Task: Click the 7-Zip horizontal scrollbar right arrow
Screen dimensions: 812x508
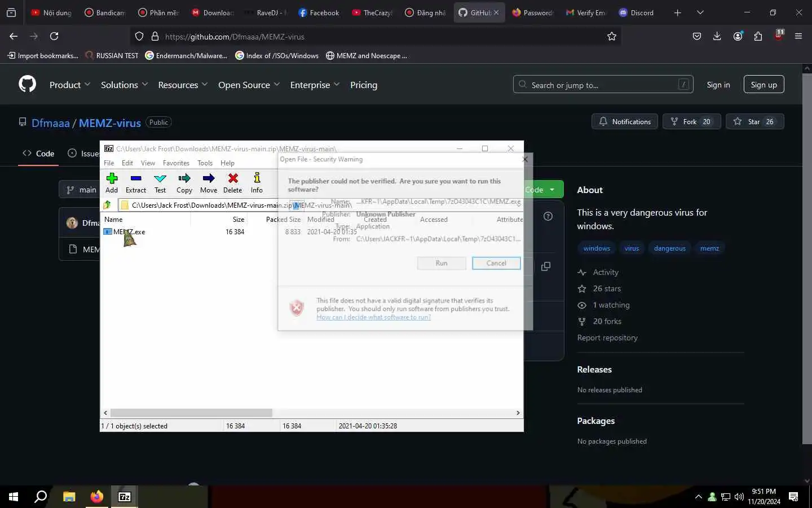Action: click(518, 413)
